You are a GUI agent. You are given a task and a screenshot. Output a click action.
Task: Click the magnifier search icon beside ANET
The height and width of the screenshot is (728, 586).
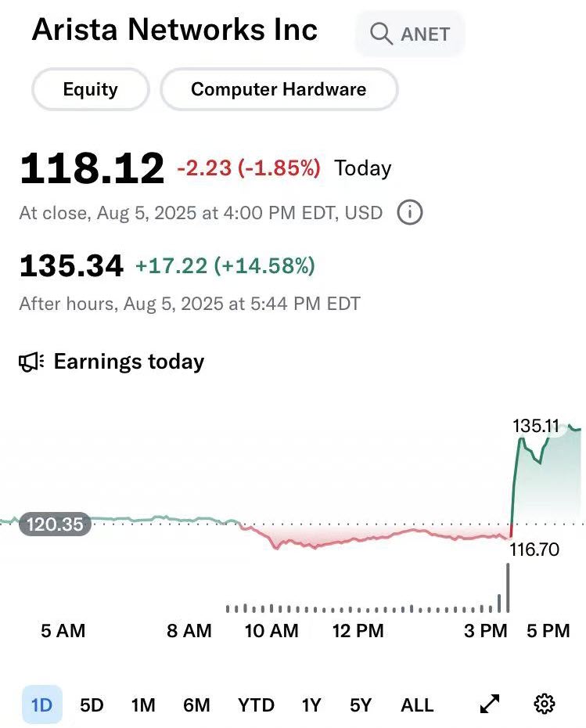(381, 34)
